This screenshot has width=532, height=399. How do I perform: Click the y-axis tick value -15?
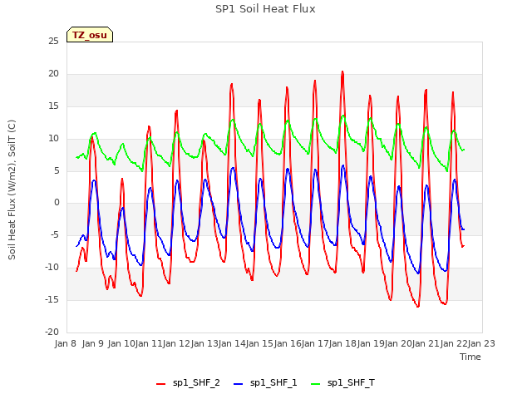[52, 299]
